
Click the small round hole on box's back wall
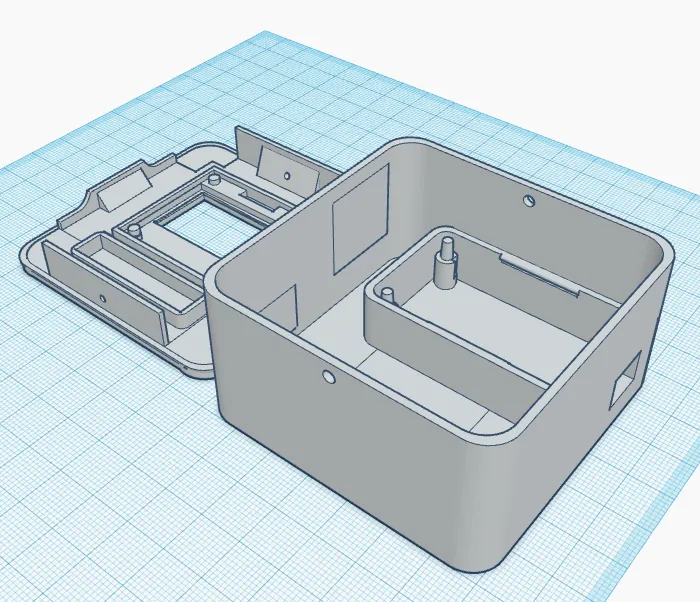[529, 200]
